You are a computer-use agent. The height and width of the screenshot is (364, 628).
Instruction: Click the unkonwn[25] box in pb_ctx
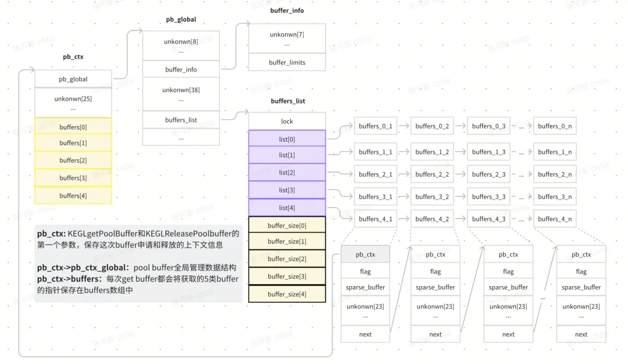click(x=73, y=102)
